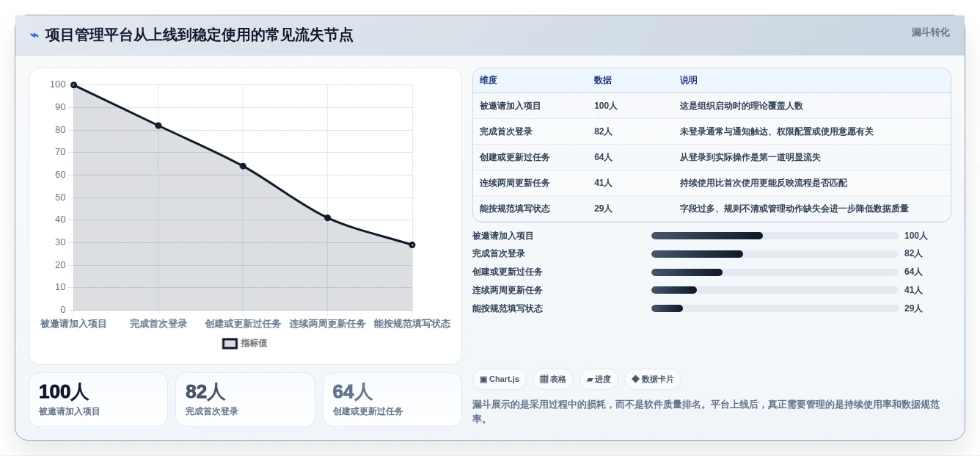Toggle the 指标值 legend swatch

pyautogui.click(x=230, y=343)
